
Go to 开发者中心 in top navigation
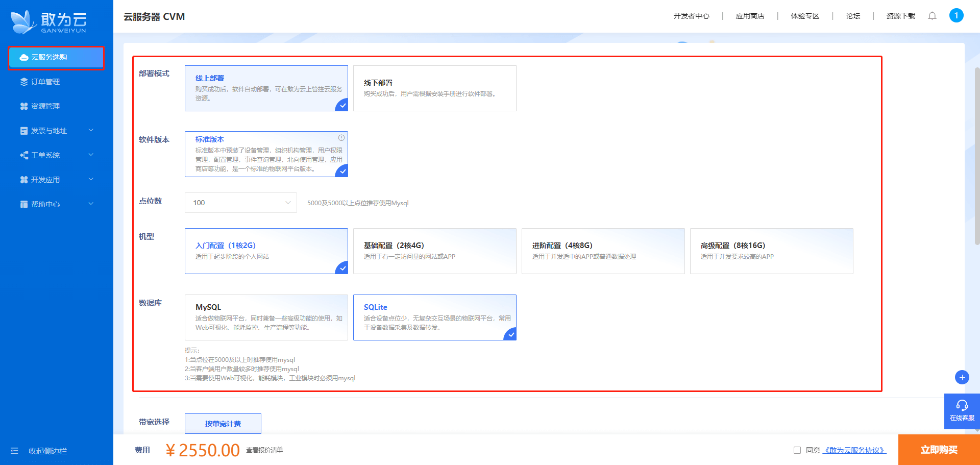point(692,16)
